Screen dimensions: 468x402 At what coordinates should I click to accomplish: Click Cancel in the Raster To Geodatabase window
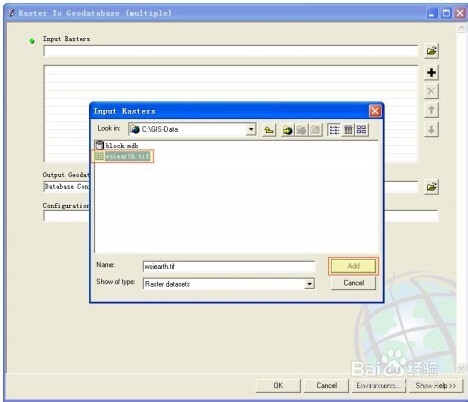click(x=326, y=385)
